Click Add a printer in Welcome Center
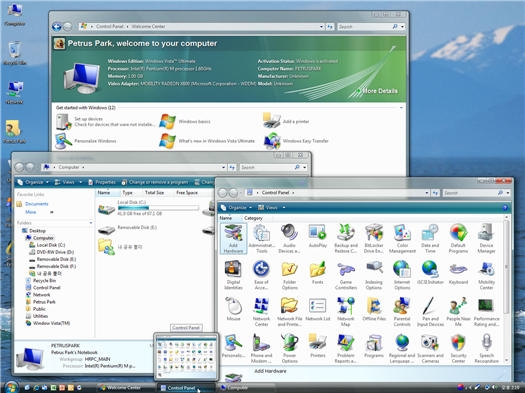Image resolution: width=525 pixels, height=393 pixels. (286, 122)
